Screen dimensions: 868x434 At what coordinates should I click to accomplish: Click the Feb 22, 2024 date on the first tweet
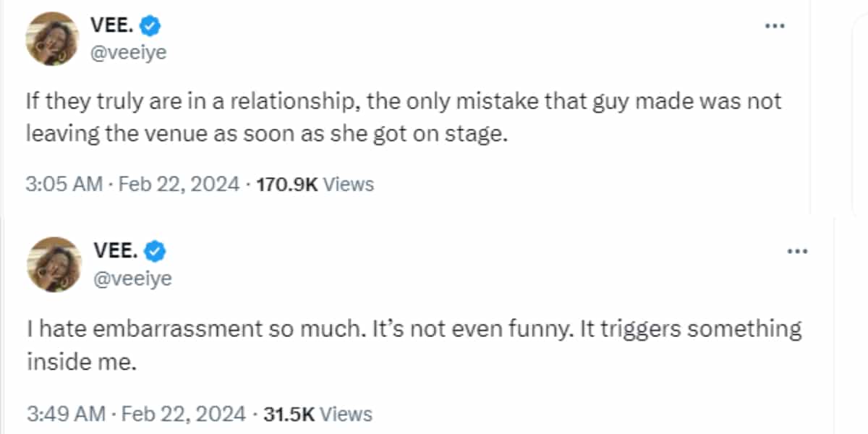point(179,184)
